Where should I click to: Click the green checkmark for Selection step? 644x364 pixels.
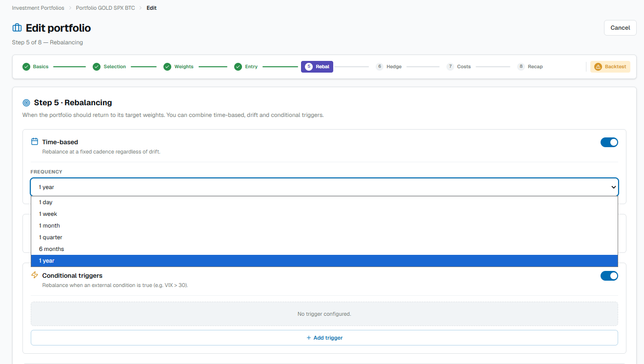97,67
